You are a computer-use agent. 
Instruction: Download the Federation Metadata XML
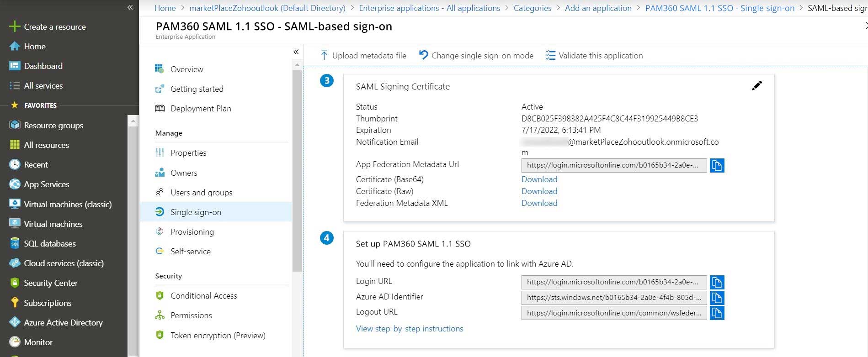[x=539, y=203]
